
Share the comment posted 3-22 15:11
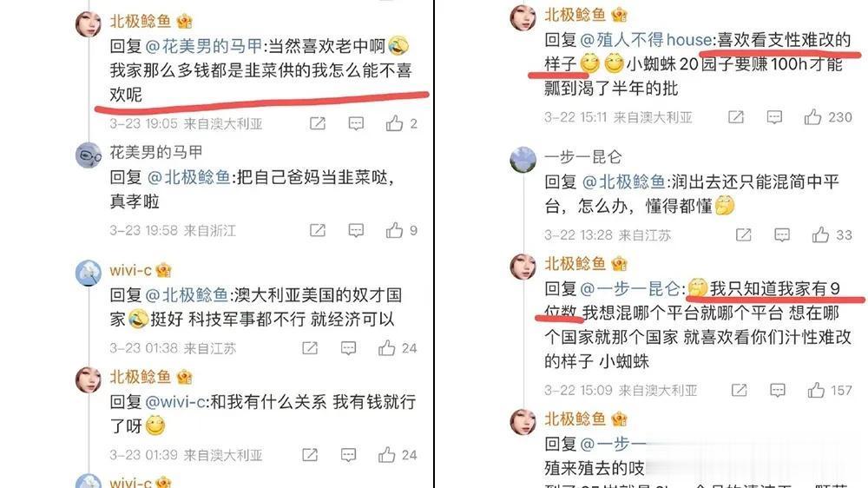pos(736,117)
